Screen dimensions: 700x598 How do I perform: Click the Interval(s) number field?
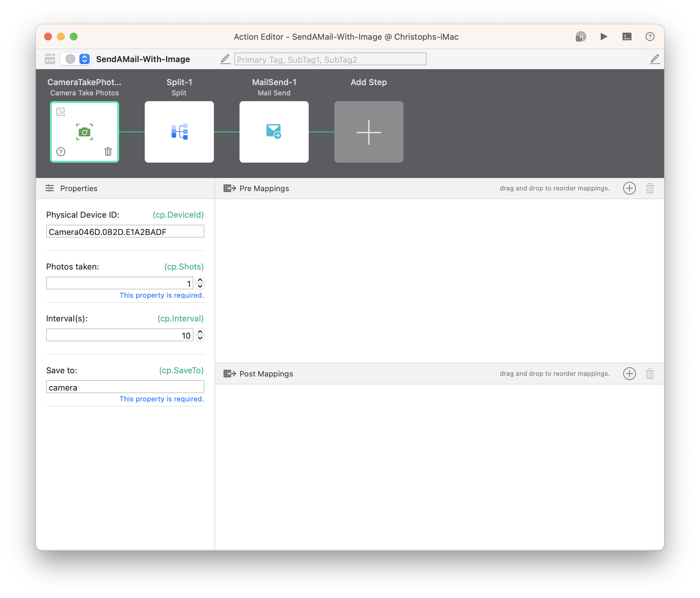pos(119,335)
